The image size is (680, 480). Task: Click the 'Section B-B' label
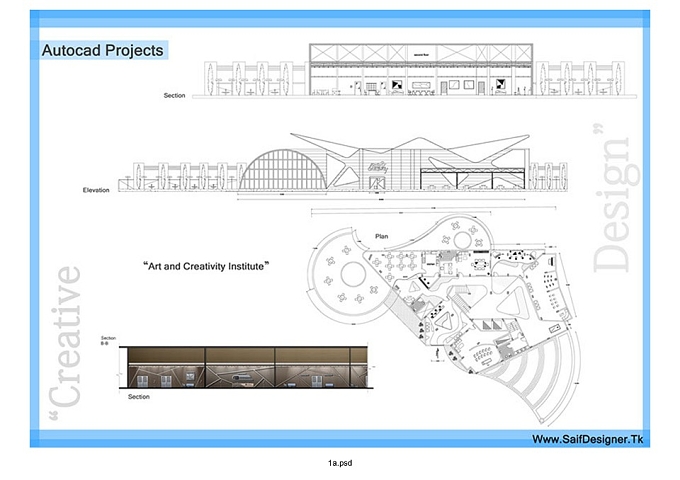108,340
